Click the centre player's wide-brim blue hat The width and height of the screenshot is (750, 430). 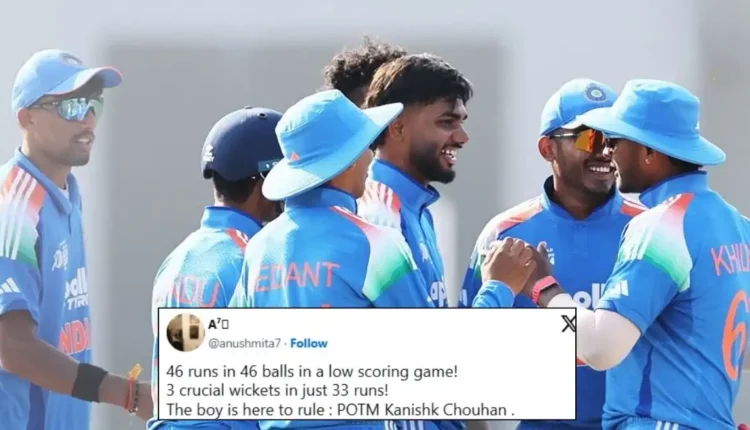point(330,142)
